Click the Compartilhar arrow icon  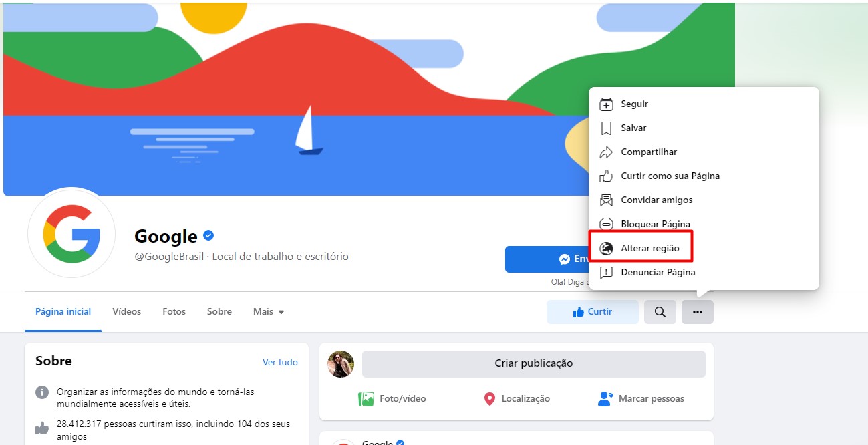pyautogui.click(x=606, y=152)
